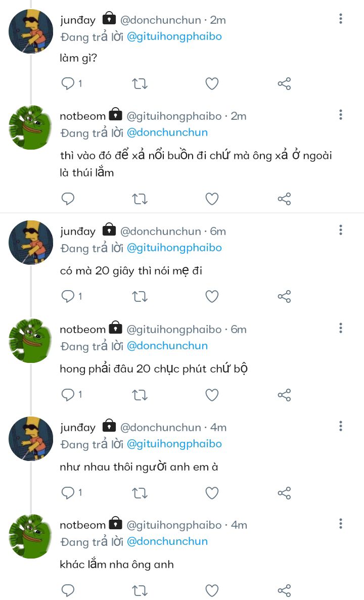
Task: Retweet the "hong phải đâu 20 chục phút" tweet
Action: coord(140,394)
